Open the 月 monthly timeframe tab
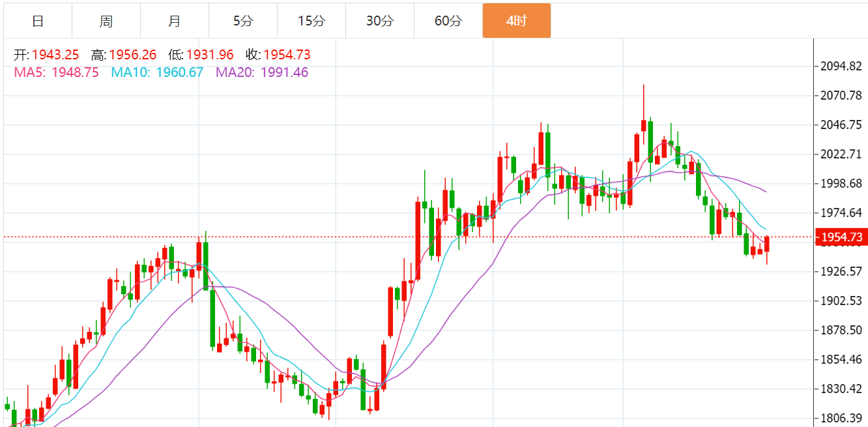This screenshot has width=868, height=427. click(175, 21)
